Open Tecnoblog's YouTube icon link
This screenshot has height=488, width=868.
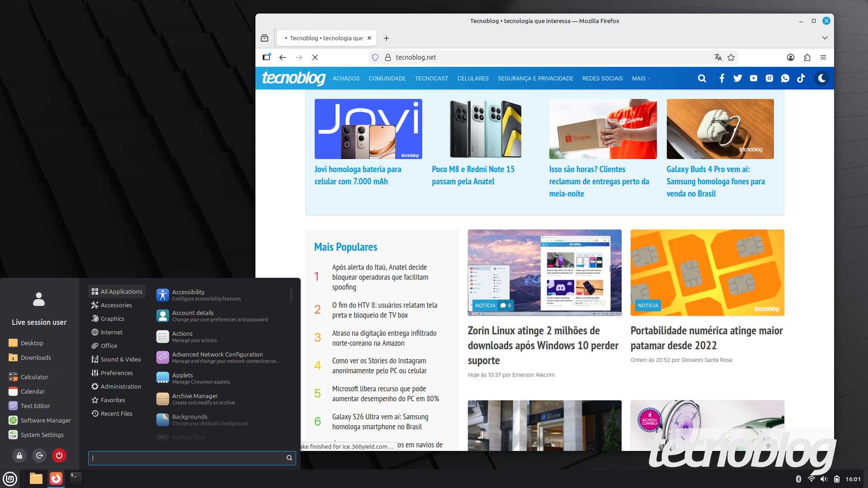coord(754,78)
